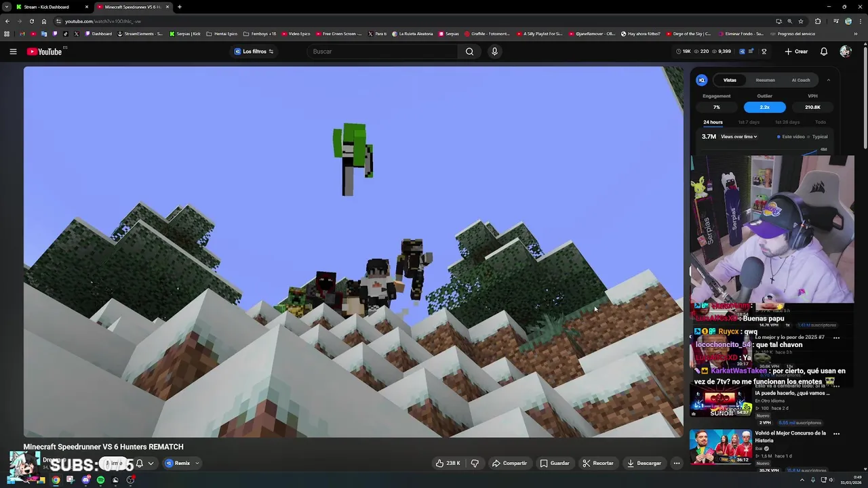This screenshot has height=488, width=868.
Task: Select the Todo range tab
Action: tap(821, 122)
